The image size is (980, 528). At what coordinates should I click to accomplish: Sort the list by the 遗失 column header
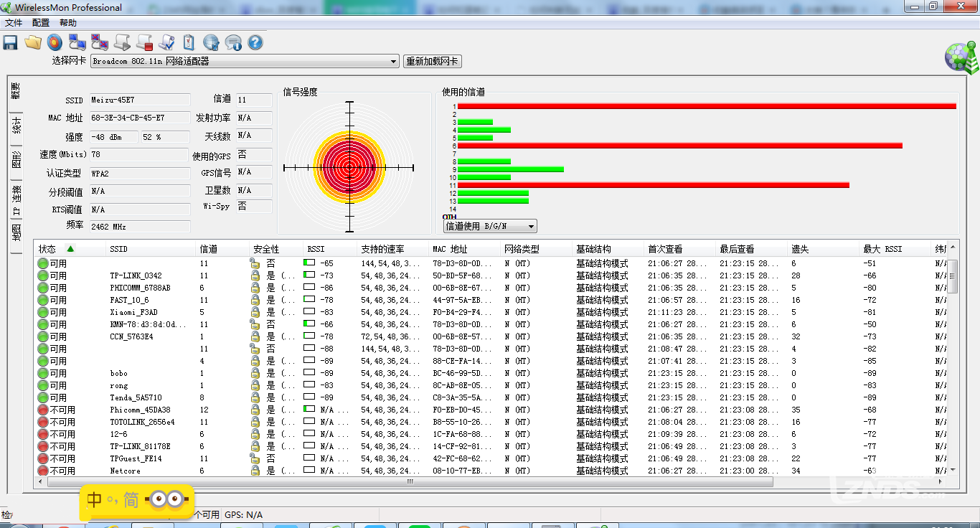pyautogui.click(x=824, y=249)
